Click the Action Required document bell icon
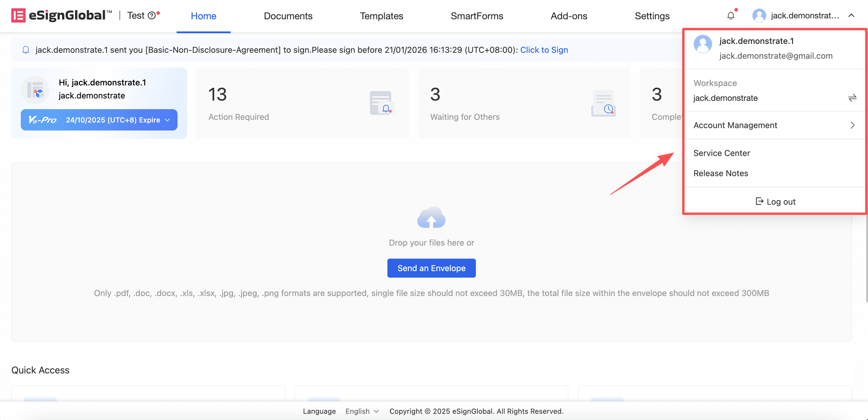The image size is (868, 420). point(382,103)
